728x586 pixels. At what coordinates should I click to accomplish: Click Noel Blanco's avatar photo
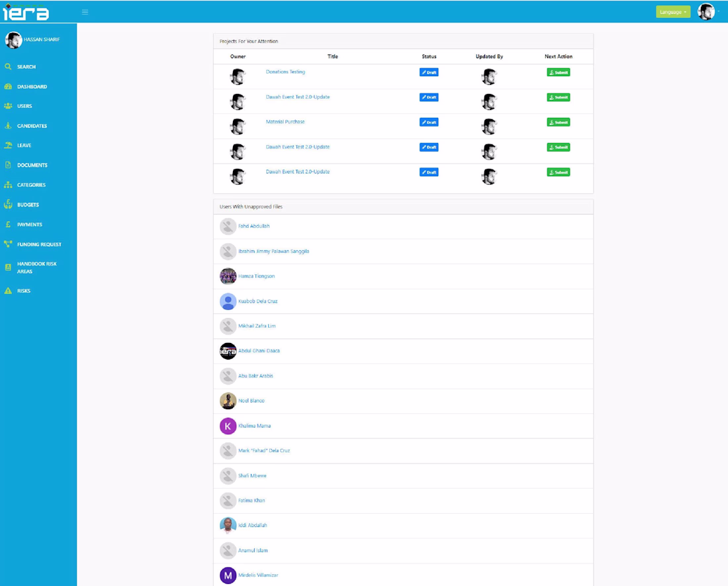pos(228,401)
